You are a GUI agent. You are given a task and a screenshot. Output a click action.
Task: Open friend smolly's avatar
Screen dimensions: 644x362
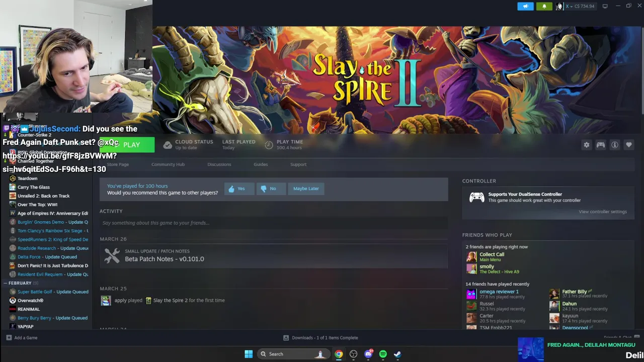[471, 269]
